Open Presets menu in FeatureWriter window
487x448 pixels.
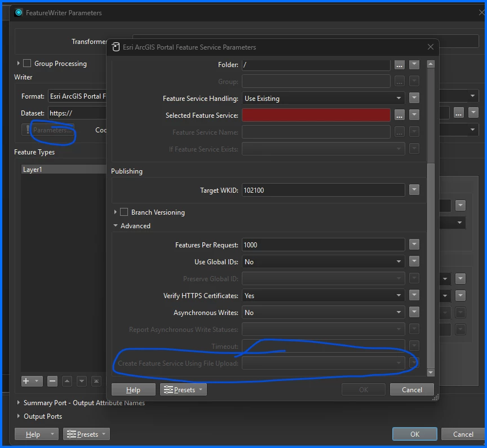coord(86,434)
